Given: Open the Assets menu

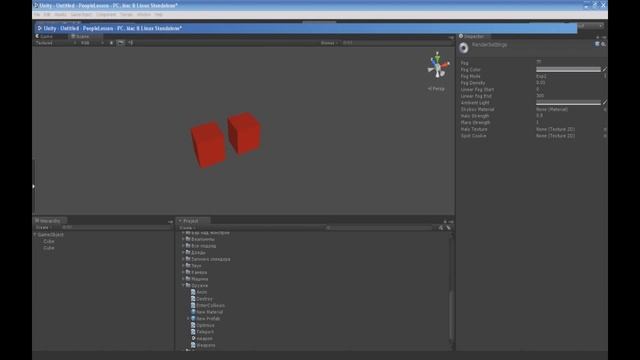Looking at the screenshot, I should tap(60, 15).
